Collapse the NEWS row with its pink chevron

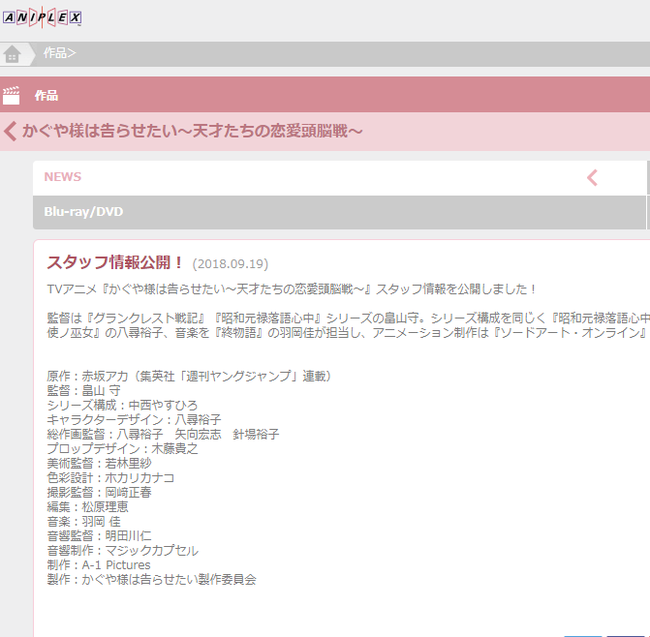592,178
